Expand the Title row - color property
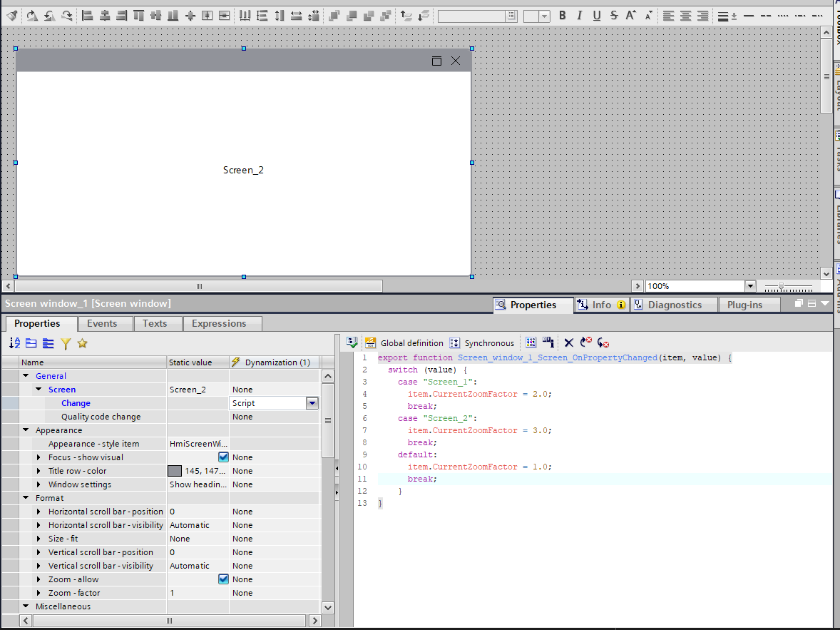Image resolution: width=840 pixels, height=630 pixels. coord(39,471)
